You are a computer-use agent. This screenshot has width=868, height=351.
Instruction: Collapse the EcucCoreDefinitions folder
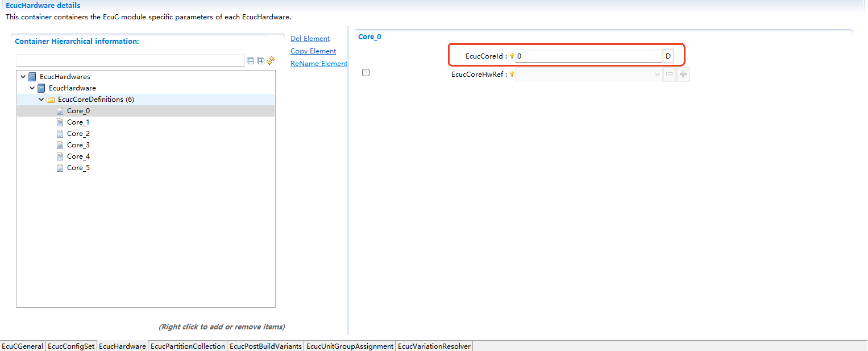tap(41, 100)
